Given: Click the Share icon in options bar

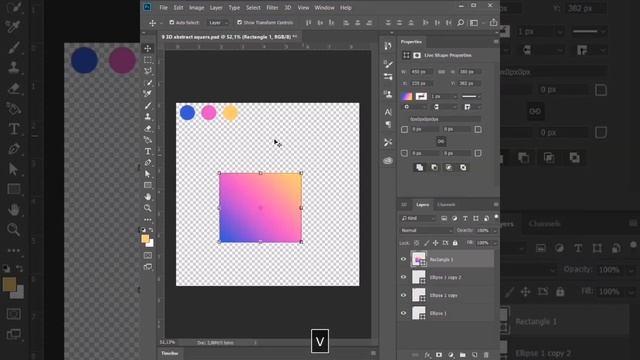Looking at the screenshot, I should tap(493, 22).
